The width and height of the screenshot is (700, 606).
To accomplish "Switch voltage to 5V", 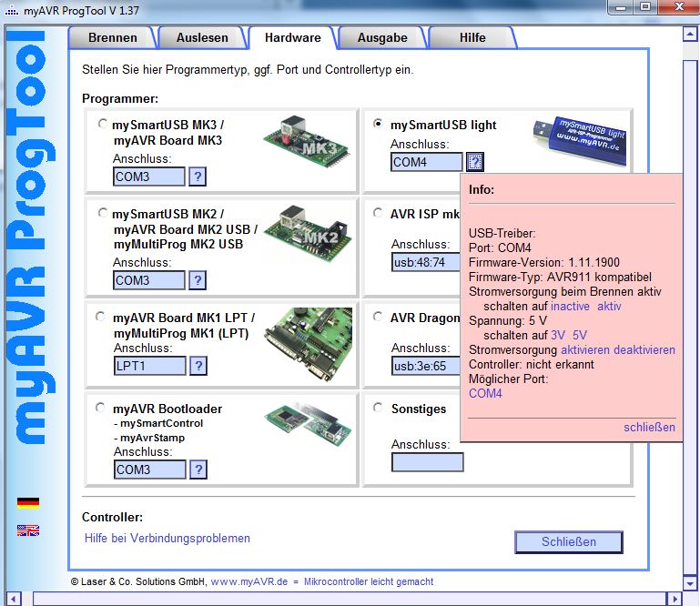I will coord(580,335).
